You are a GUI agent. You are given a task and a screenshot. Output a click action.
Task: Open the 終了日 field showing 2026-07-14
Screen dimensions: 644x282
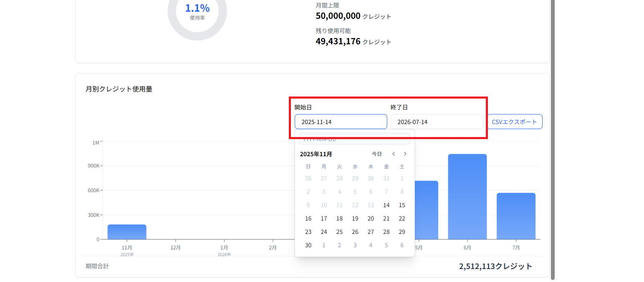pyautogui.click(x=437, y=122)
